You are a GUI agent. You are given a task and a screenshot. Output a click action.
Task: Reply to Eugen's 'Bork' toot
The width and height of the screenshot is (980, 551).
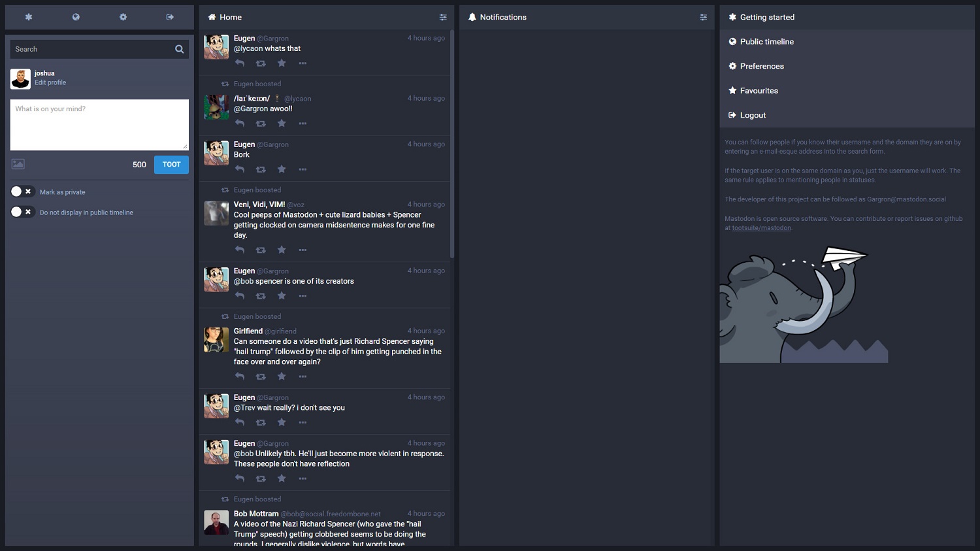240,169
